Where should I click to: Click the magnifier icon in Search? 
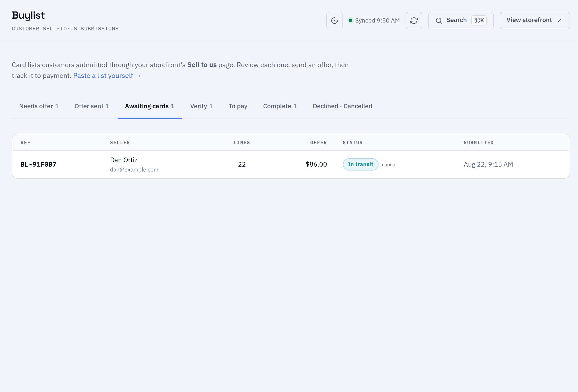point(439,21)
